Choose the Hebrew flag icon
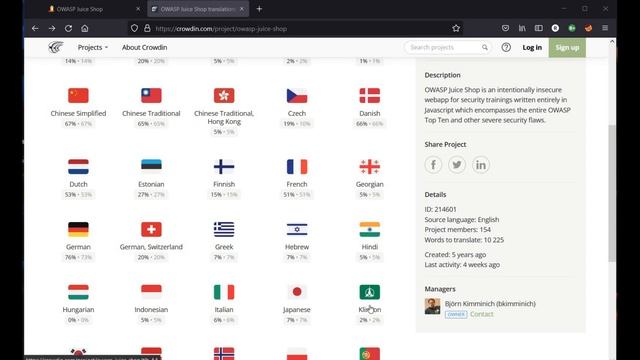The image size is (640, 360). (297, 229)
